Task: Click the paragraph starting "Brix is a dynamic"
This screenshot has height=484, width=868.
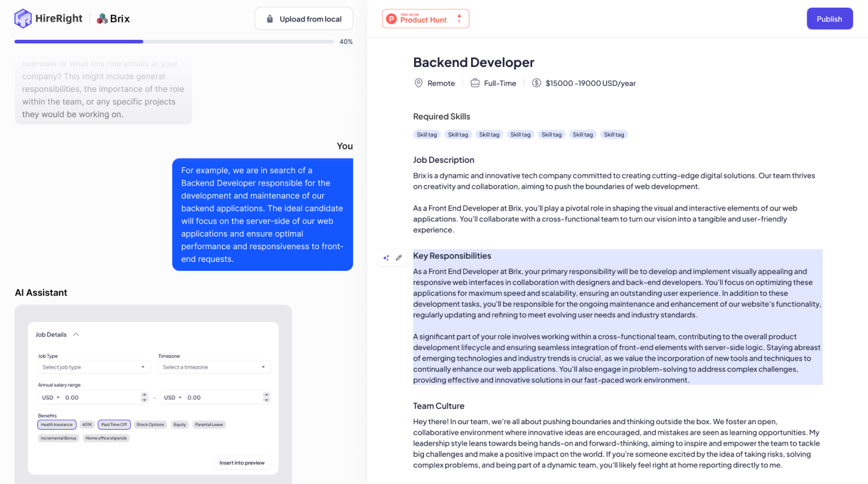Action: [614, 181]
